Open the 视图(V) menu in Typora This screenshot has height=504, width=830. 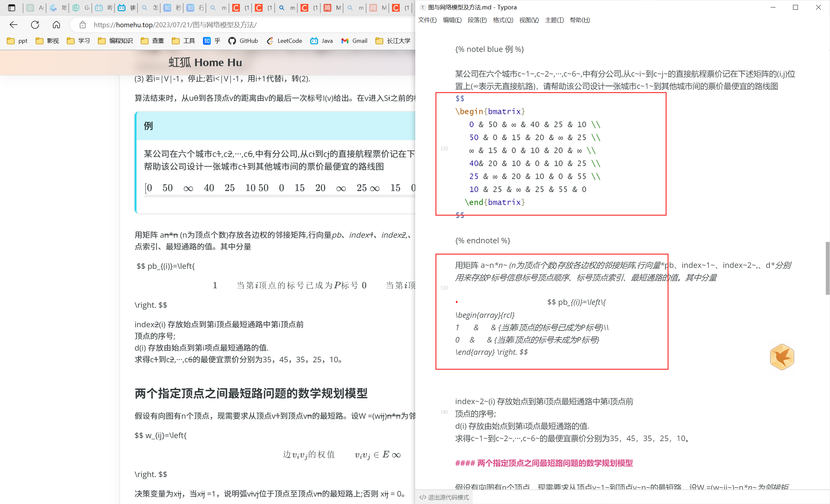tap(528, 20)
